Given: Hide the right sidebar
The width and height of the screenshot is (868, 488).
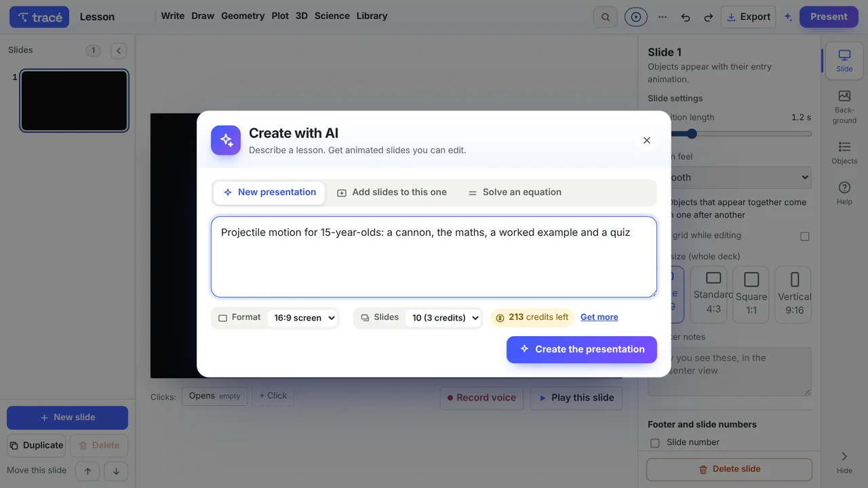Looking at the screenshot, I should click(844, 462).
